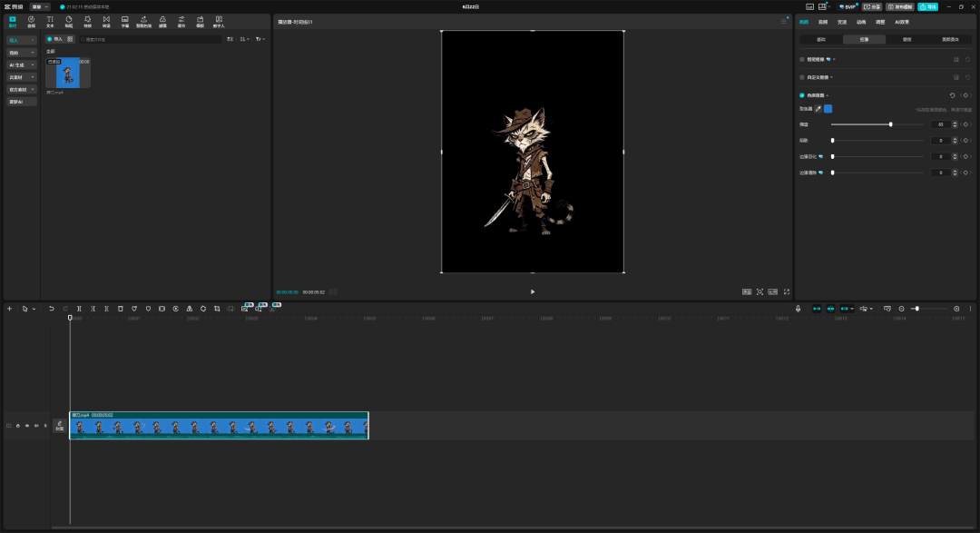
Task: Open the 文本 text tool tab
Action: pos(50,22)
